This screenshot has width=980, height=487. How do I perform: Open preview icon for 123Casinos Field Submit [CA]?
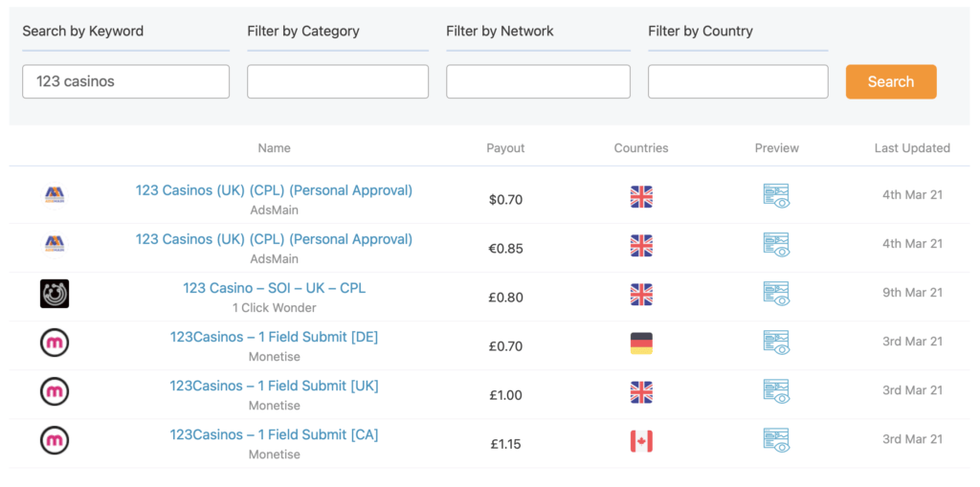[x=776, y=440]
